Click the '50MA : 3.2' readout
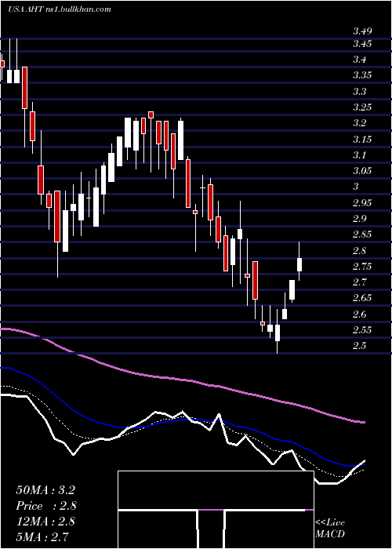The width and height of the screenshot is (392, 549). coord(45,490)
